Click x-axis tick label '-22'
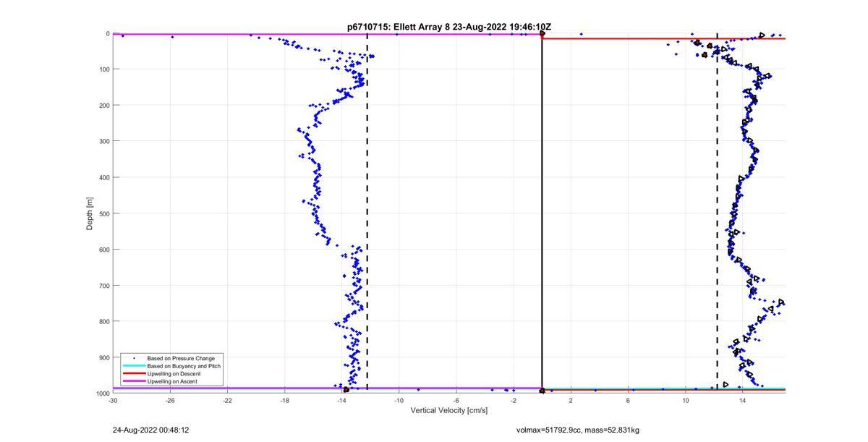Screen dimensions: 868x442 point(227,400)
